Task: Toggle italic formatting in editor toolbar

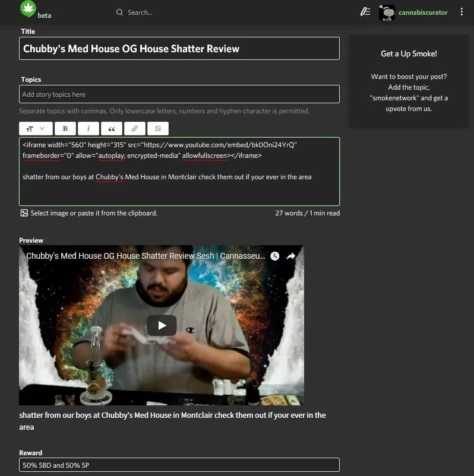Action: point(89,129)
